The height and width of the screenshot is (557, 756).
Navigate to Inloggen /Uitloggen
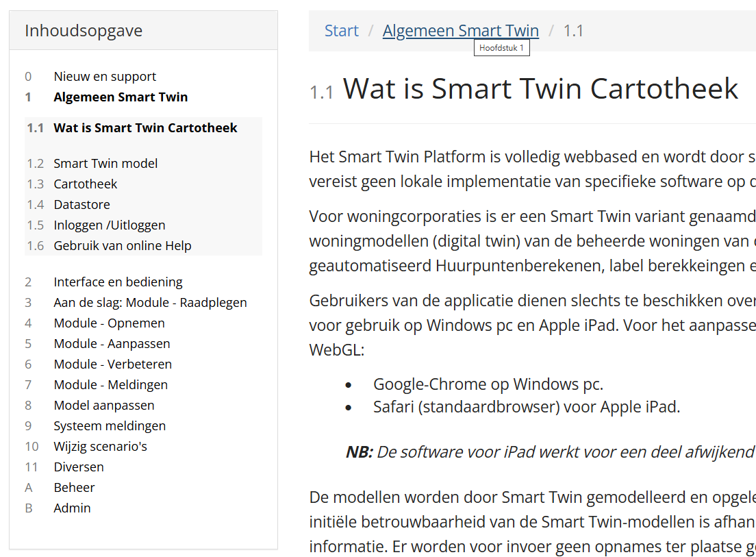(110, 225)
